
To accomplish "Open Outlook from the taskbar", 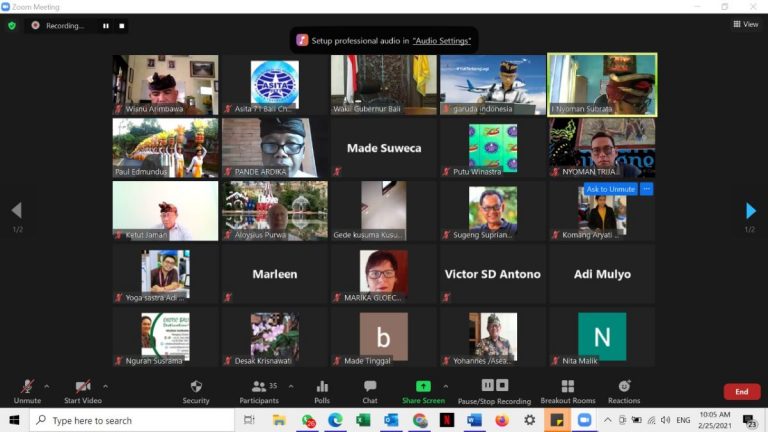I will point(391,420).
